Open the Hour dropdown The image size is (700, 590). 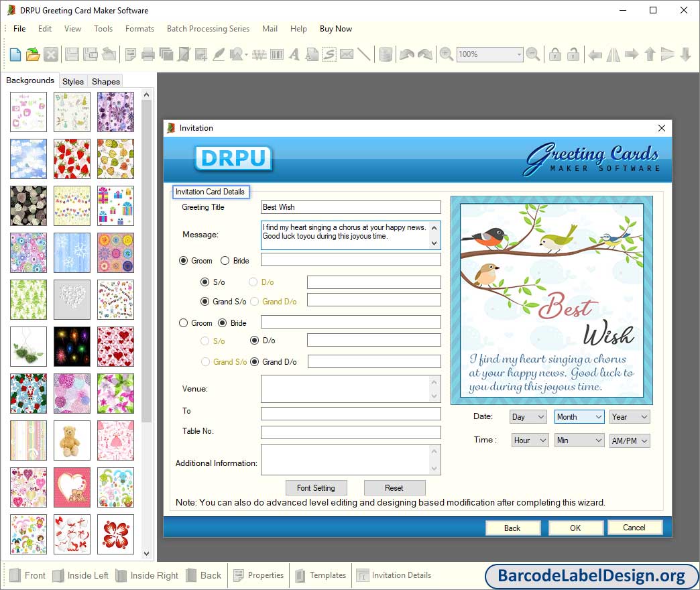click(x=530, y=440)
